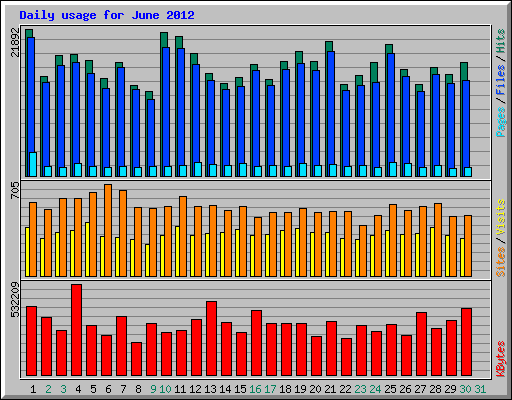512x400 pixels.
Task: Click day 8 on the x-axis
Action: (138, 389)
